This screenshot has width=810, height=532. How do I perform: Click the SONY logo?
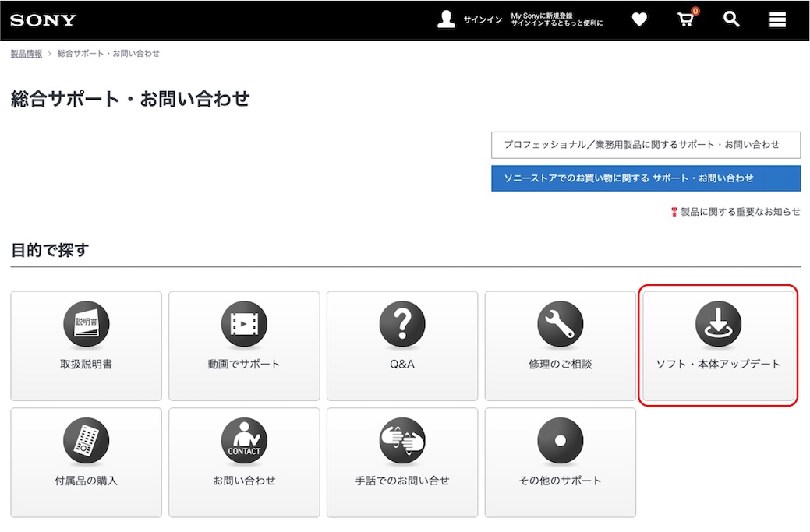click(x=44, y=20)
